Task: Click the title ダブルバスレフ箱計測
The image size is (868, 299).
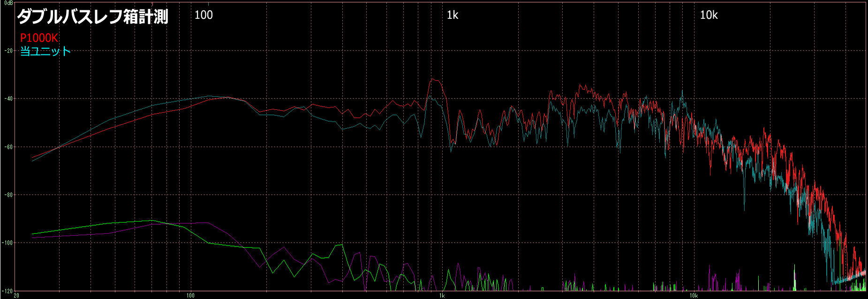Action: [92, 17]
